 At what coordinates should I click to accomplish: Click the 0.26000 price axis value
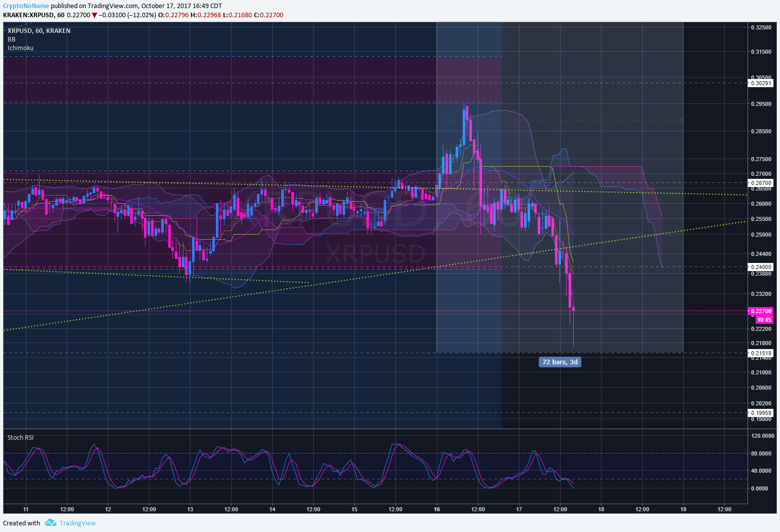761,204
